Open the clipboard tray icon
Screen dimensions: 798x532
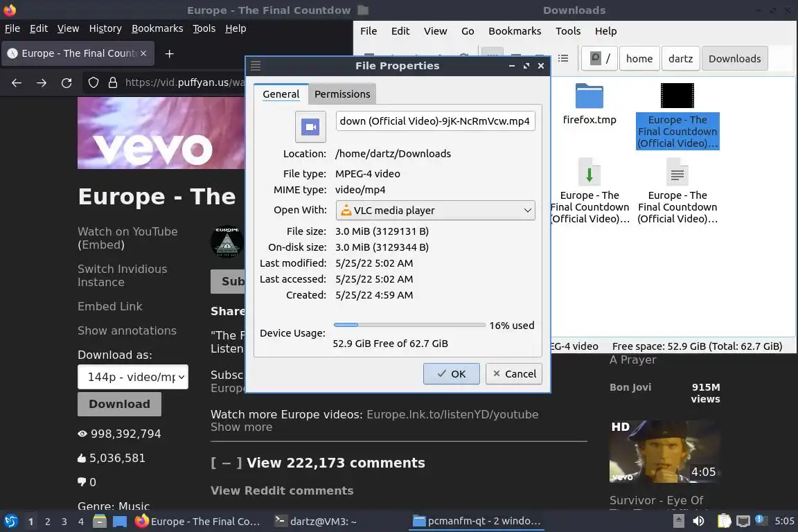724,522
